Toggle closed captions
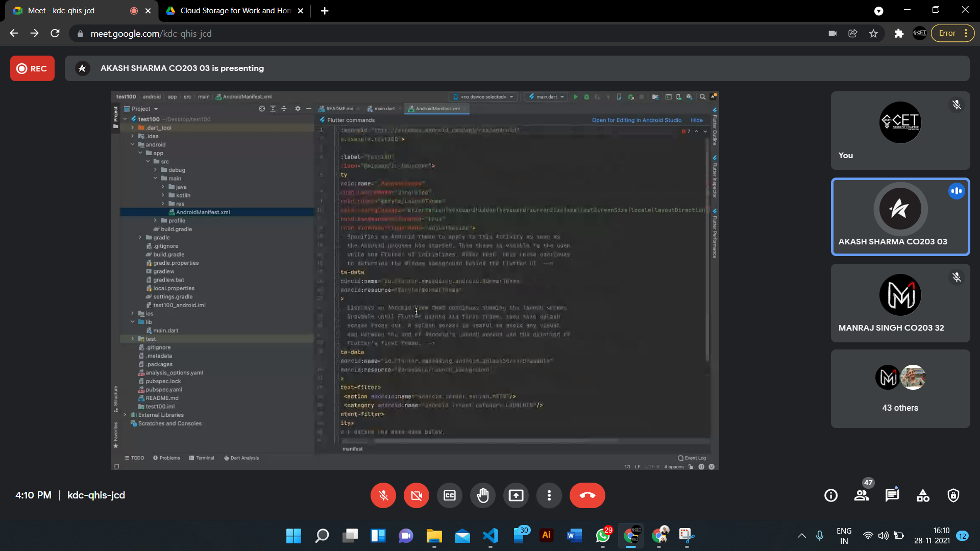980x551 pixels. 450,495
